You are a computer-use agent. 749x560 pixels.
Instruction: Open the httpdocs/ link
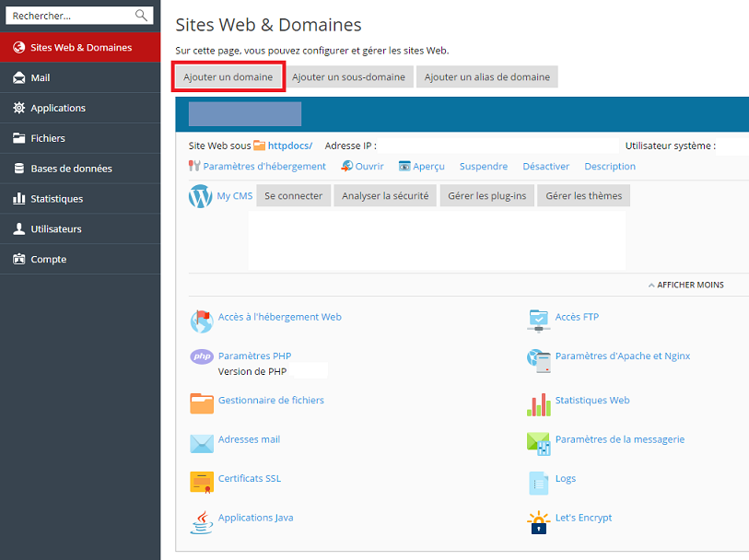tap(290, 146)
